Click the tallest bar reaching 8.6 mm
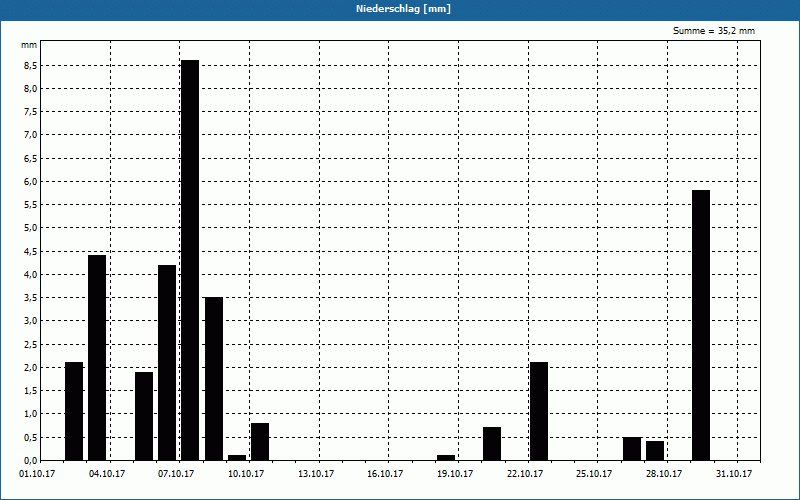 [190, 260]
